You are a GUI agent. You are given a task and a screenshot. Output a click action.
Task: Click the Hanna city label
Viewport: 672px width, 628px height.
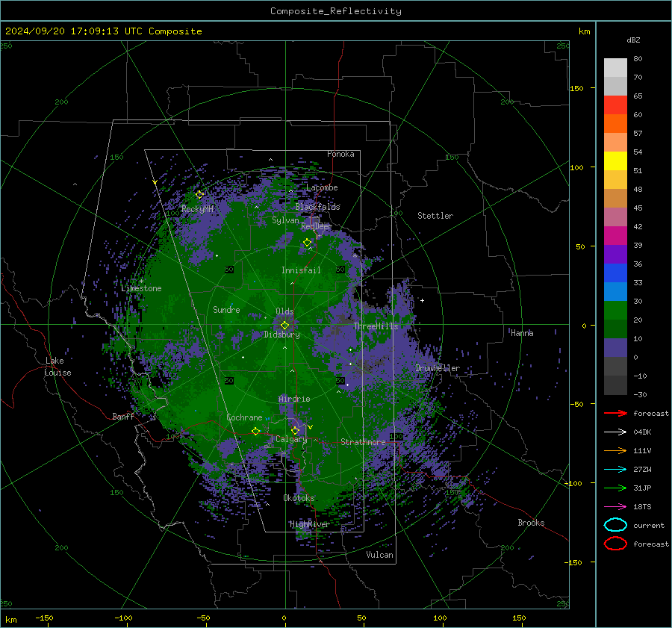522,333
